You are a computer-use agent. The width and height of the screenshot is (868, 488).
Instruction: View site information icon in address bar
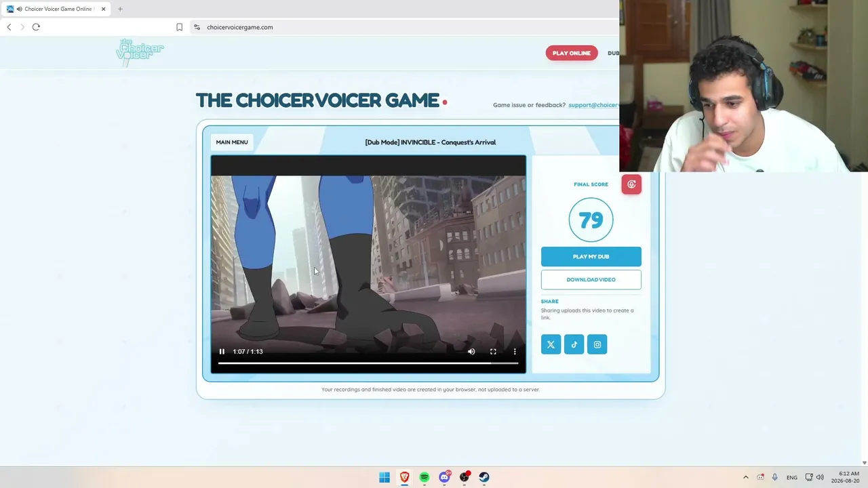tap(197, 27)
